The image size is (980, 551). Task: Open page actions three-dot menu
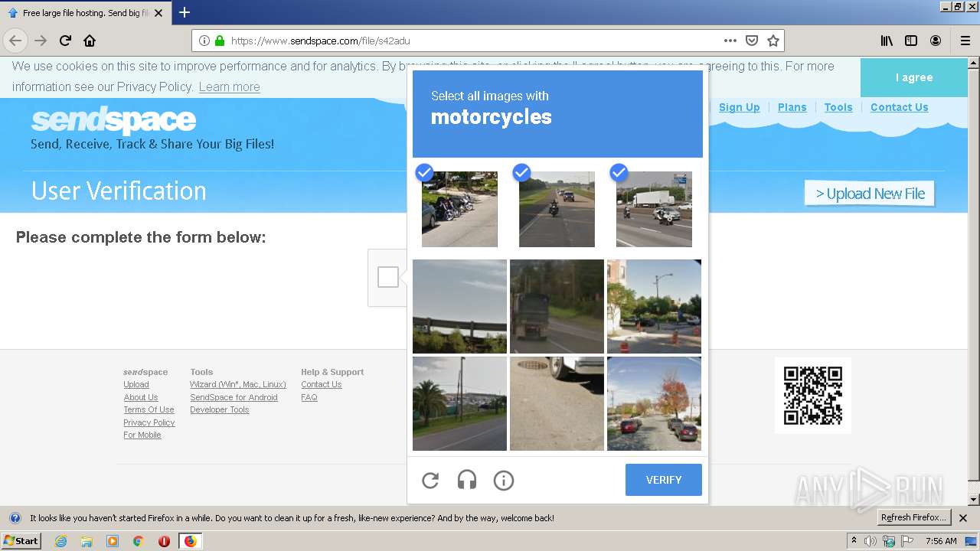(730, 41)
